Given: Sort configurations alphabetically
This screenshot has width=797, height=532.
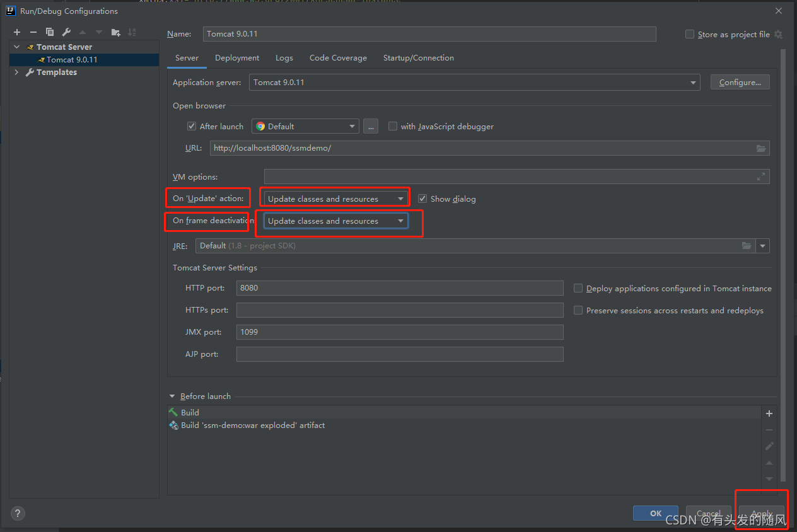Looking at the screenshot, I should point(132,32).
